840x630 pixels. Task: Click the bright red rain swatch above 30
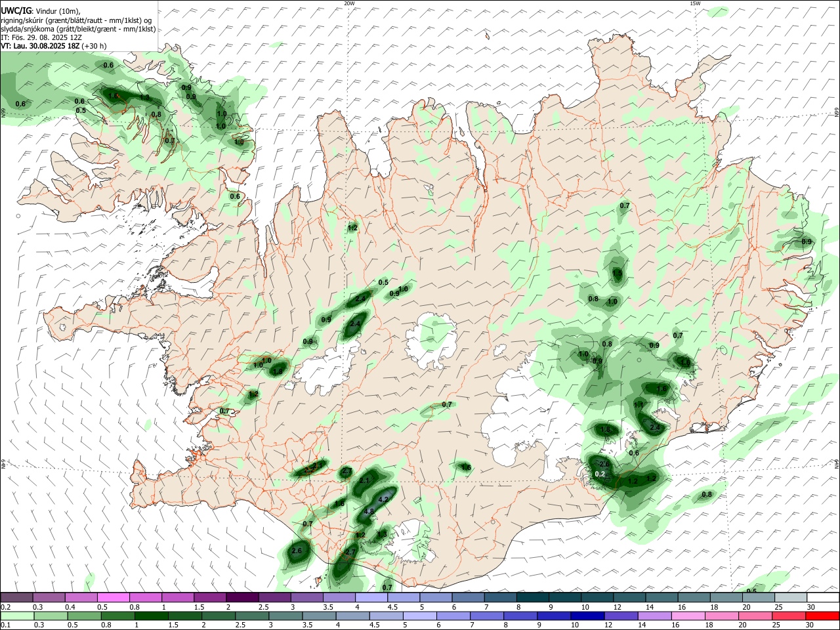click(822, 616)
